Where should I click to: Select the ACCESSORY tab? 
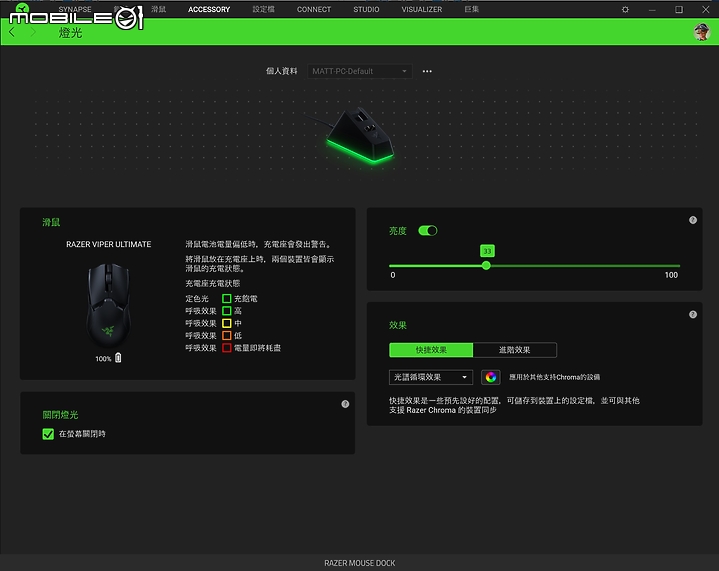(209, 9)
